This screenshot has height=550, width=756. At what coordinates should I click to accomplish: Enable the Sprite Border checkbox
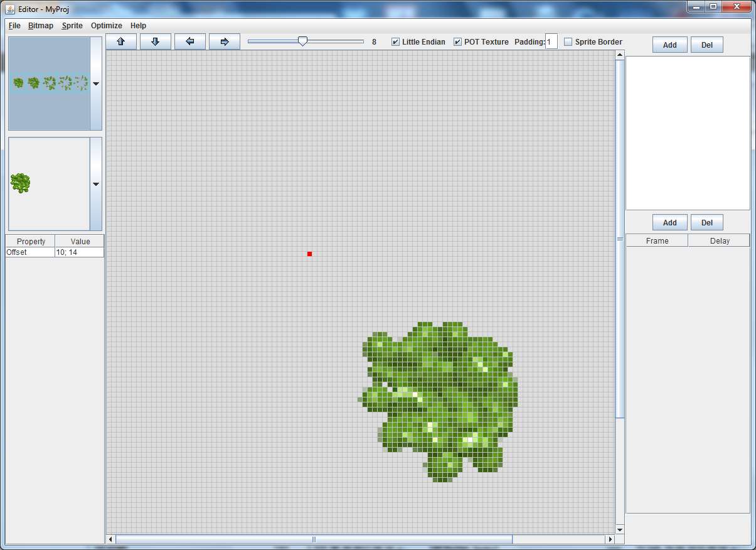coord(568,41)
